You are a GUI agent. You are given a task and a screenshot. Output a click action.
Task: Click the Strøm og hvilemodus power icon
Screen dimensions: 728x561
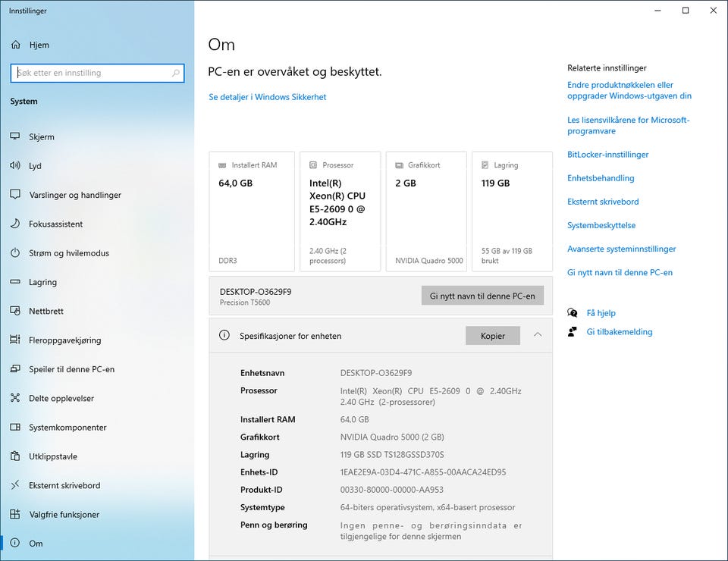pyautogui.click(x=15, y=253)
